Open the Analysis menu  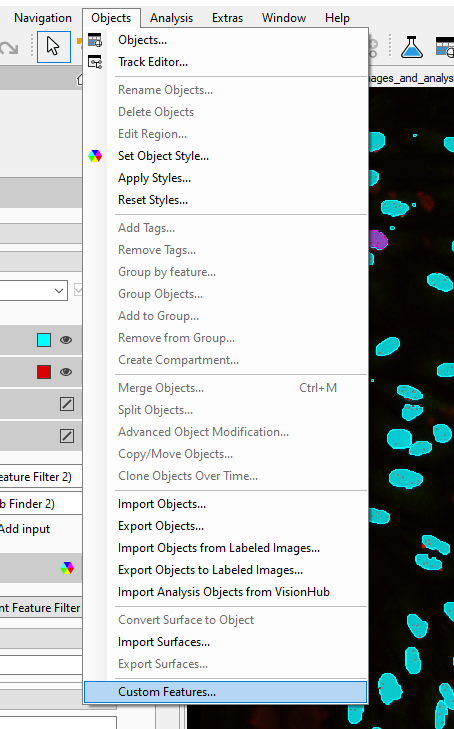(171, 18)
